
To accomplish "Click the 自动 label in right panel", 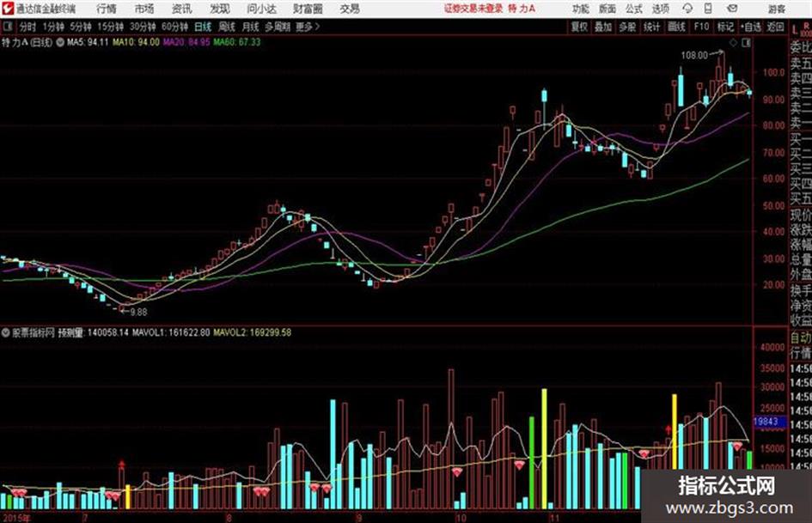I will point(801,338).
